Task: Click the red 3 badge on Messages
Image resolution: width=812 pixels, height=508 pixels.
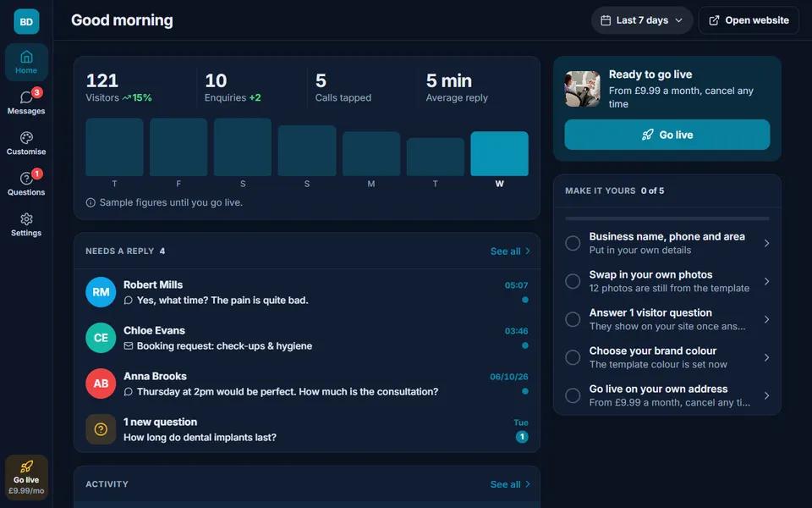Action: pyautogui.click(x=36, y=92)
